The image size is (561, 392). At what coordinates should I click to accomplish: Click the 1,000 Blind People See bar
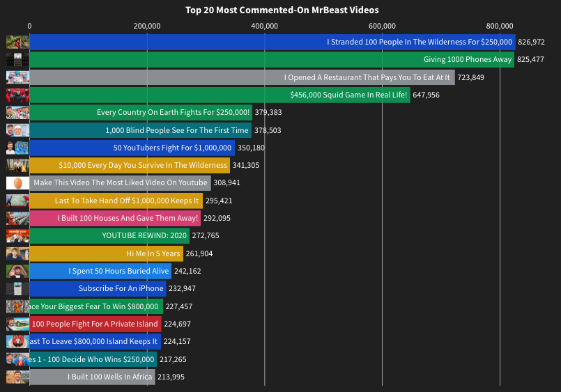(x=140, y=130)
